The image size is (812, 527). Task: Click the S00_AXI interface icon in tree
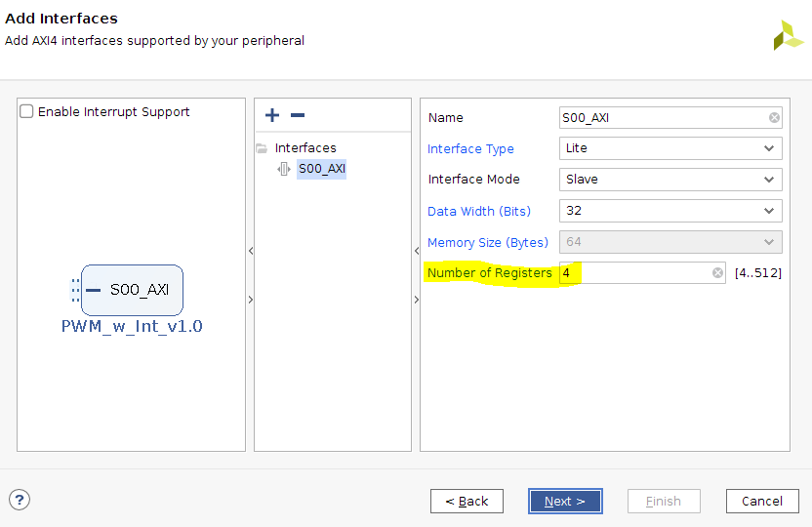284,169
